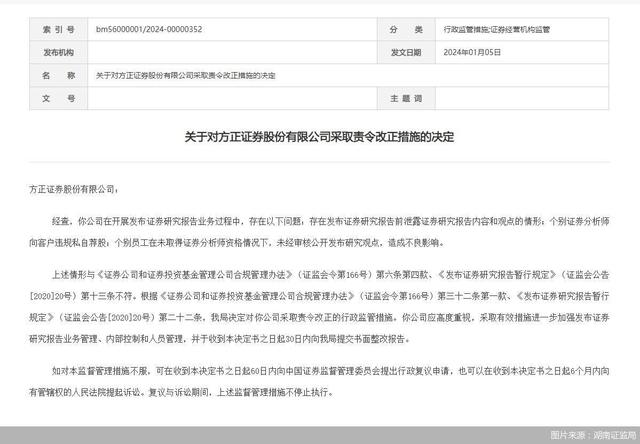Select the index number bm56000001/2024-00000352
The height and width of the screenshot is (444, 640).
pyautogui.click(x=149, y=29)
